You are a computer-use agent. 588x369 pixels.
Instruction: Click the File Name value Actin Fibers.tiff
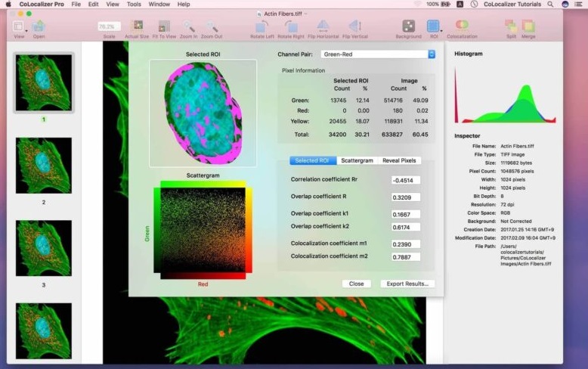click(517, 146)
